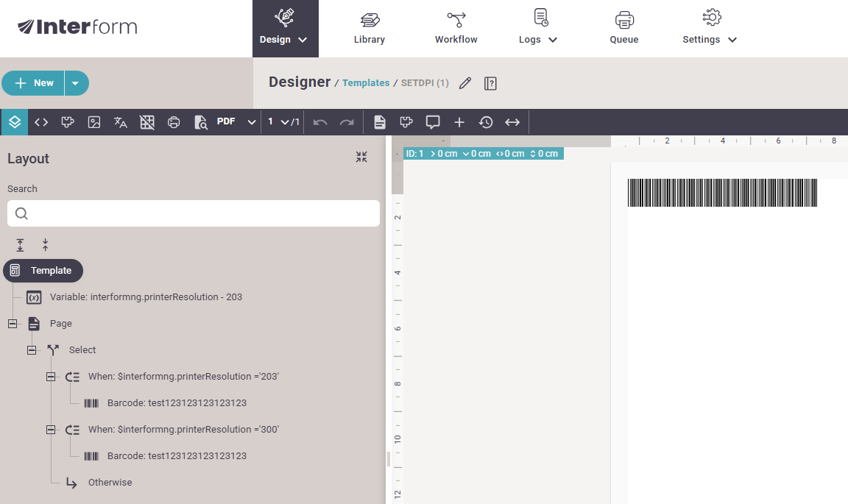Open the translations icon in toolbar
This screenshot has height=504, width=848.
(121, 122)
